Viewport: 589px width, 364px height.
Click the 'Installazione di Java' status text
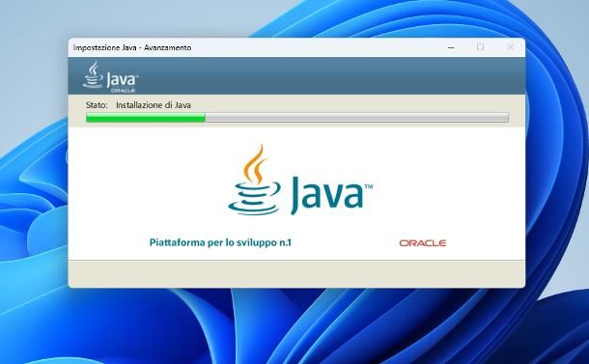(x=154, y=105)
